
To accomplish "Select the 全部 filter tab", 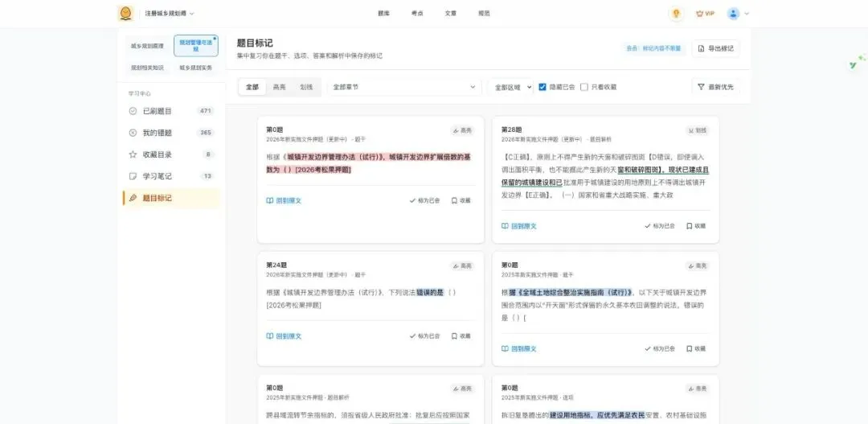I will click(x=252, y=87).
